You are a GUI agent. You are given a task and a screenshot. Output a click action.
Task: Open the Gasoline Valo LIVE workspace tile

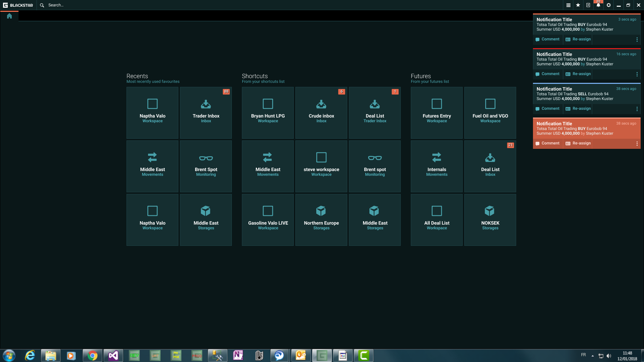coord(268,220)
